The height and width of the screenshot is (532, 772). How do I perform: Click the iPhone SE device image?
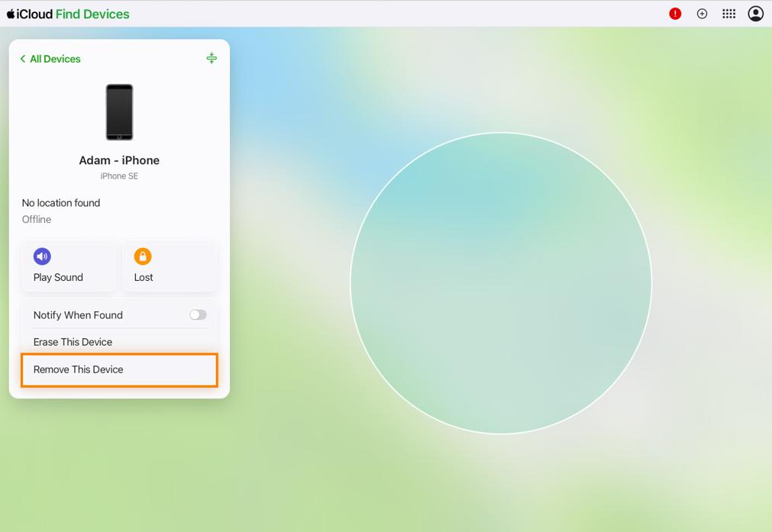[120, 112]
